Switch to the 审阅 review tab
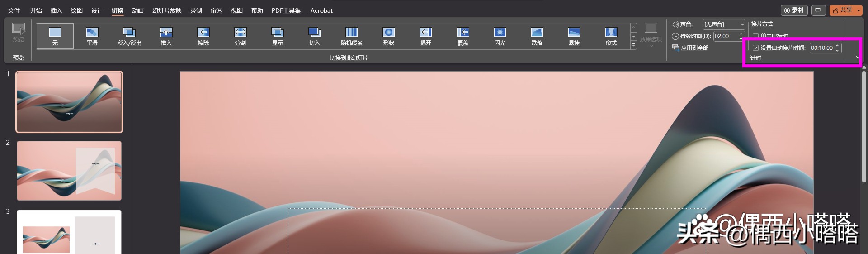Viewport: 868px width, 254px height. point(217,10)
